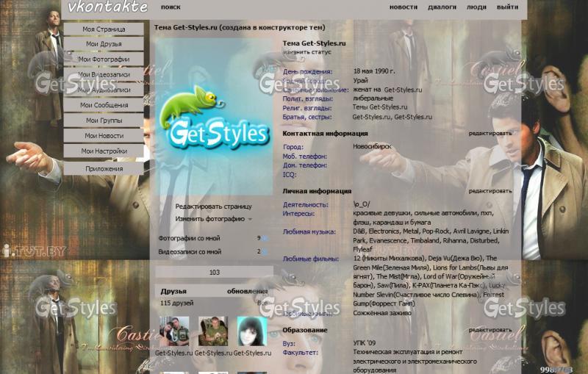Click the поиск search link
Viewport: 588px width, 374px height.
coord(170,7)
